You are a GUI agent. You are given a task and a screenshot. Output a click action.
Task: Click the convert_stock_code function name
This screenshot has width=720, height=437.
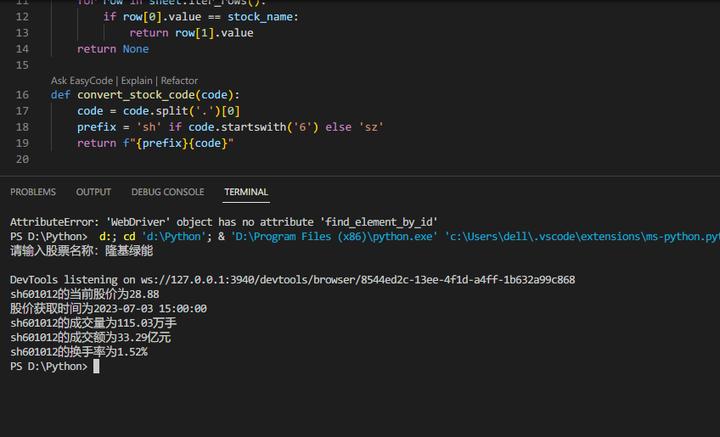tap(136, 95)
